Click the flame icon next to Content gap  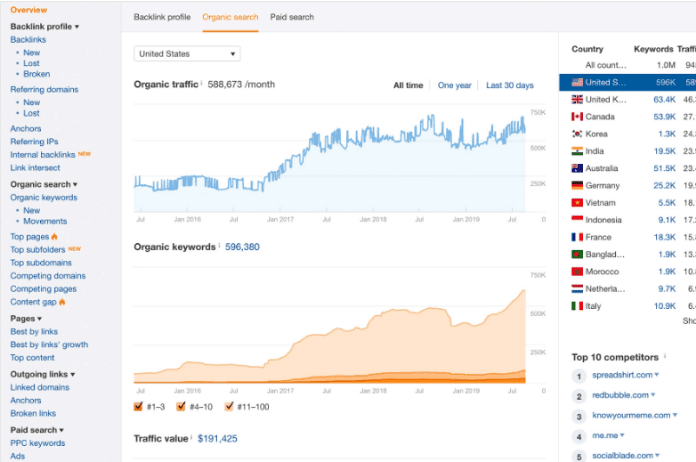[x=62, y=302]
